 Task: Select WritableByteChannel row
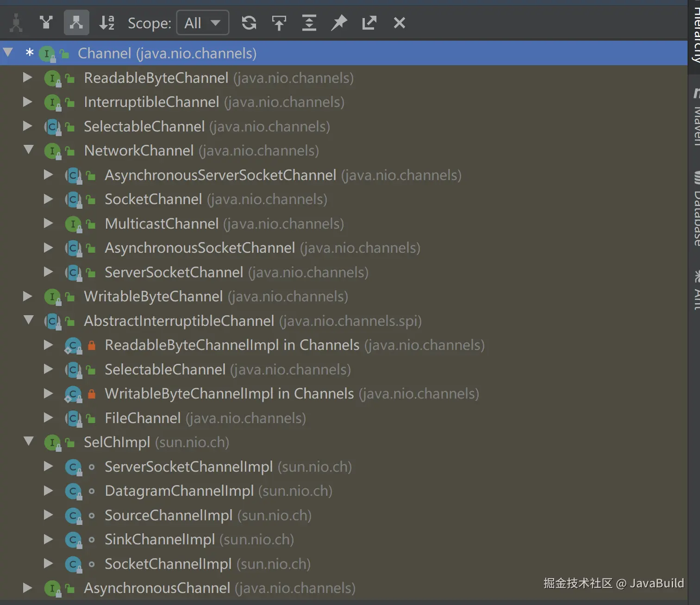(344, 296)
